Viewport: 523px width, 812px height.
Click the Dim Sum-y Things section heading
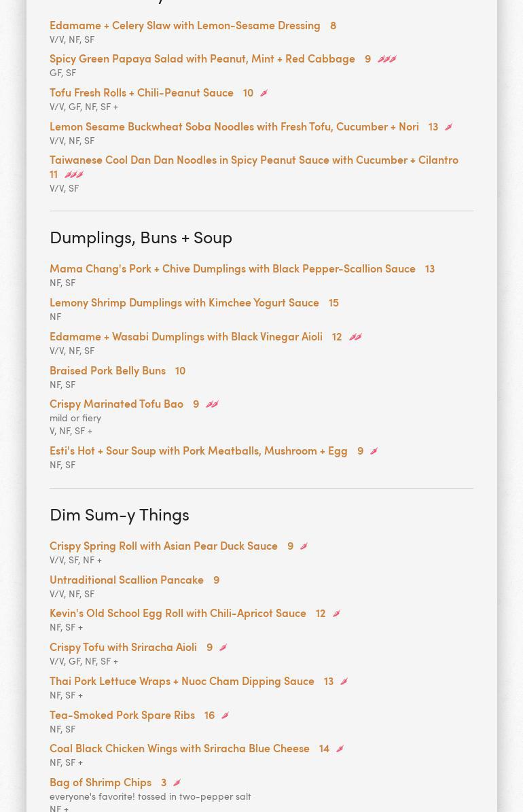[119, 514]
